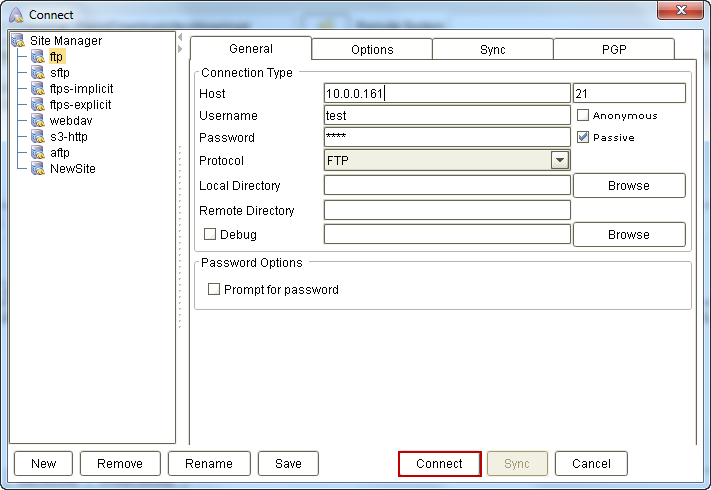Collapse the site panel using splitter arrow

[x=180, y=48]
